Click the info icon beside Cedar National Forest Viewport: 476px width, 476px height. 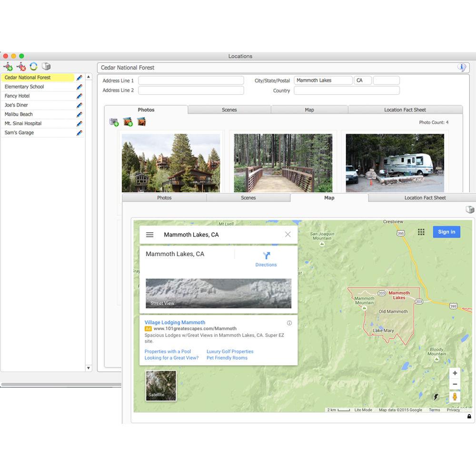coord(461,68)
